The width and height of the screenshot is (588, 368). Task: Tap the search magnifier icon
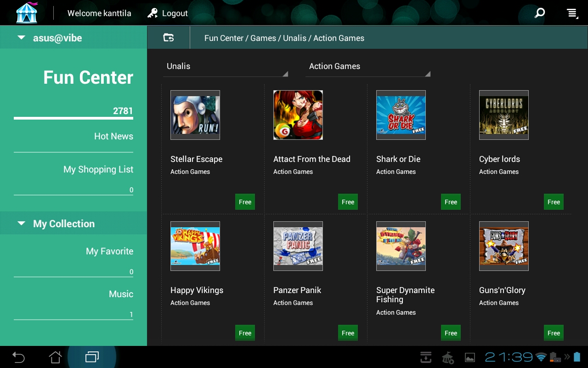[x=540, y=13]
